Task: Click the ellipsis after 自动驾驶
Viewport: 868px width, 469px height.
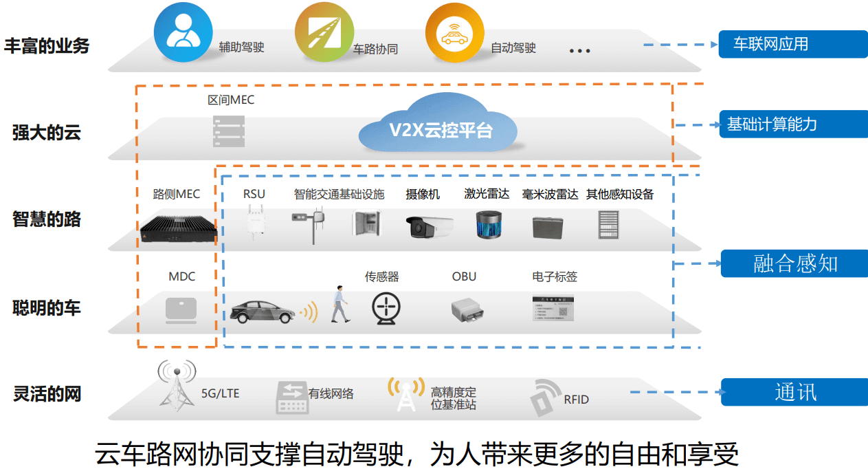Action: click(580, 51)
